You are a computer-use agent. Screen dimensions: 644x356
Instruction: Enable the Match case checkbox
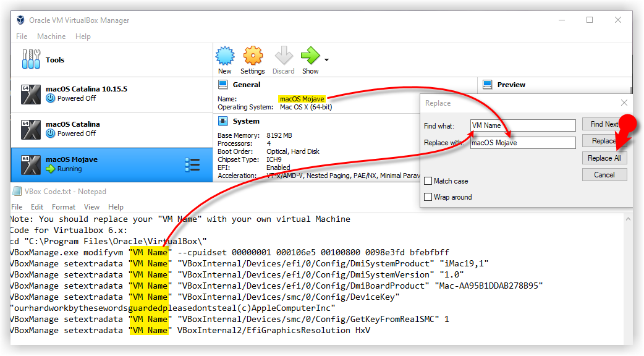428,180
